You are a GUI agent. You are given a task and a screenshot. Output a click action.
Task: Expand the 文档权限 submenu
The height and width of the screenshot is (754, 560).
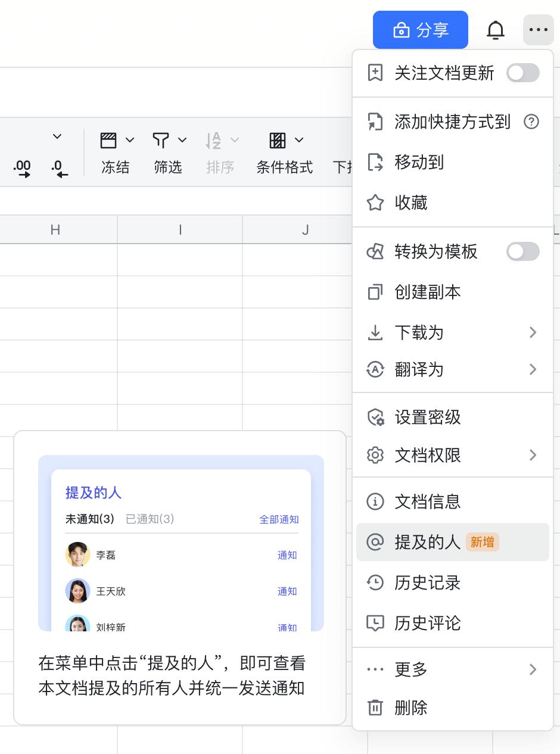click(x=533, y=455)
